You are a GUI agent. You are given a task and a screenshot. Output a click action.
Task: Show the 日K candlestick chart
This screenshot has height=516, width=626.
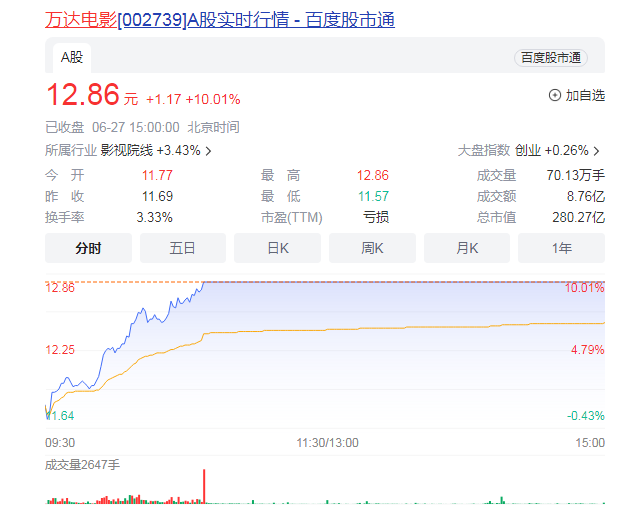pyautogui.click(x=277, y=248)
